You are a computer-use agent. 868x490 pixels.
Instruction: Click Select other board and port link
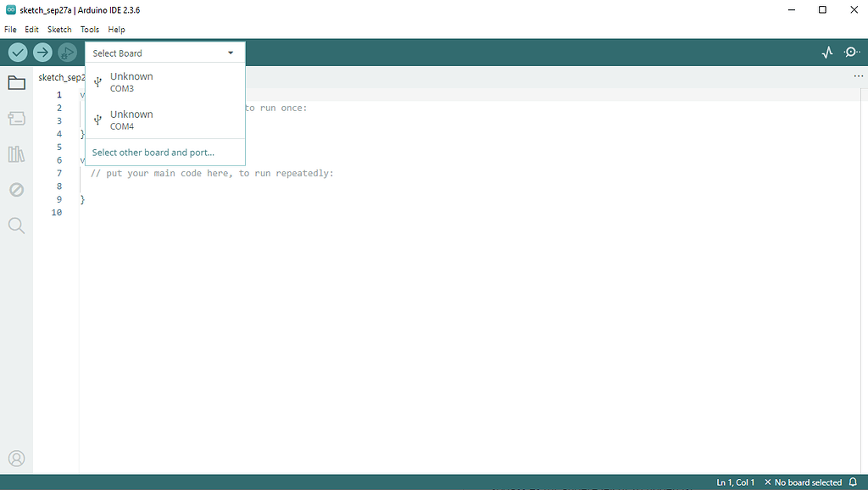click(x=153, y=153)
